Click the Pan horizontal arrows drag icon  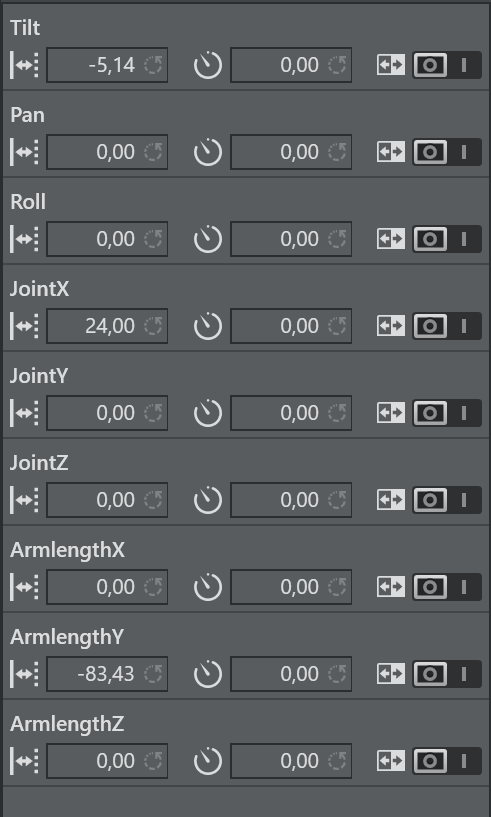pos(24,152)
